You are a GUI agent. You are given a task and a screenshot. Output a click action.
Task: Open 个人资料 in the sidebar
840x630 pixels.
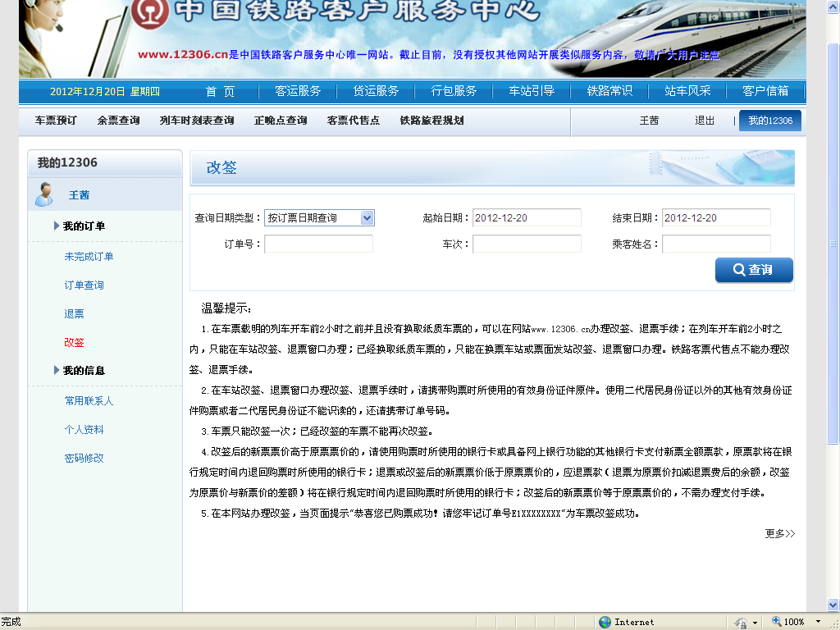84,430
